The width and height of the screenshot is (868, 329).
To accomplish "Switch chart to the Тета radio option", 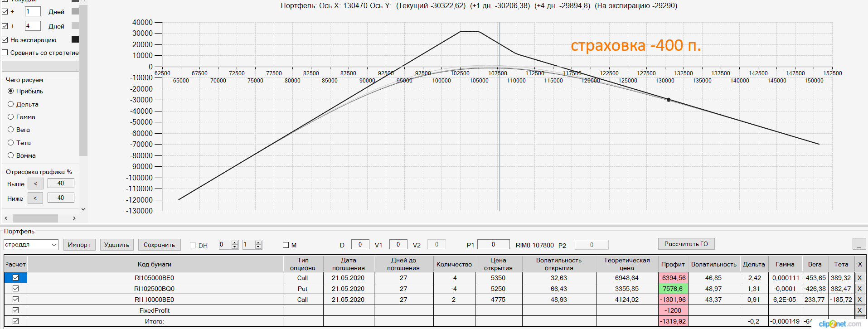I will point(11,143).
